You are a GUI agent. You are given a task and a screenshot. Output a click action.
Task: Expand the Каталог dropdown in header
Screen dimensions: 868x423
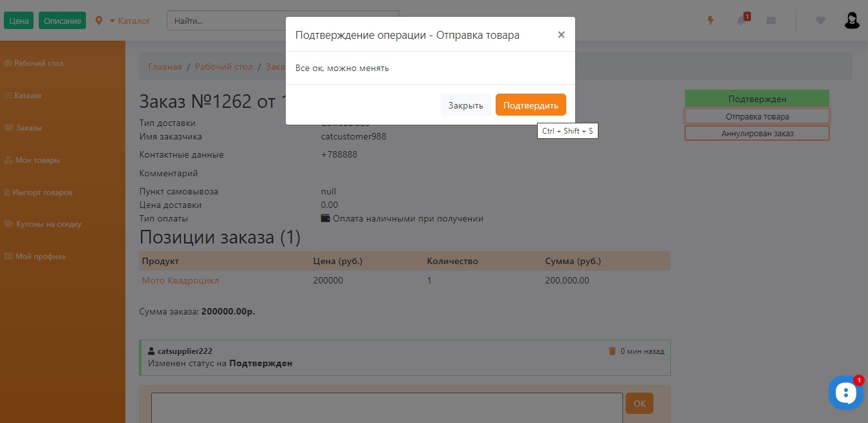point(129,21)
